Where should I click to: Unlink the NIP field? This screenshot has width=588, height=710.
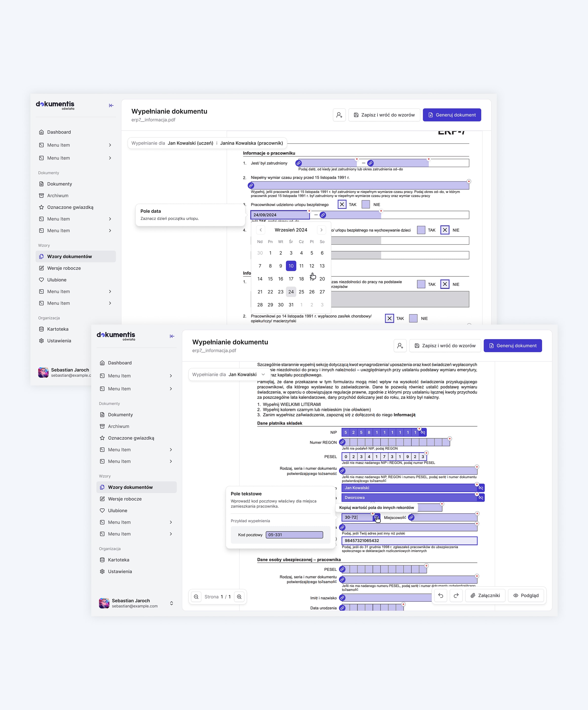point(423,432)
